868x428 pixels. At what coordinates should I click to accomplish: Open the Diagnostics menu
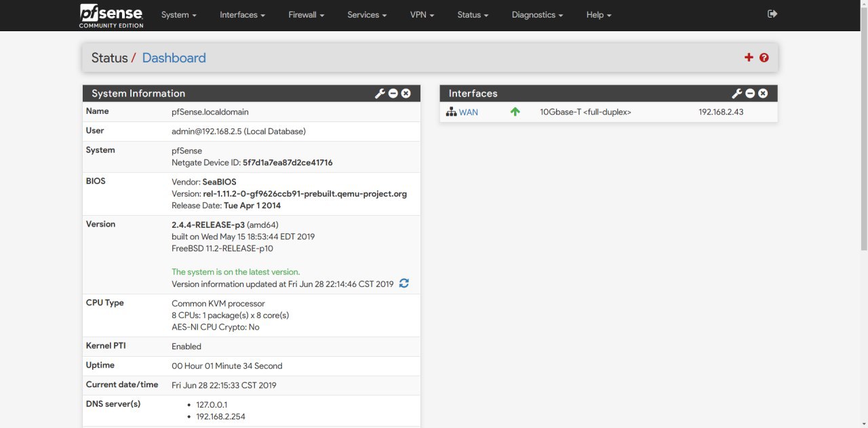(537, 15)
